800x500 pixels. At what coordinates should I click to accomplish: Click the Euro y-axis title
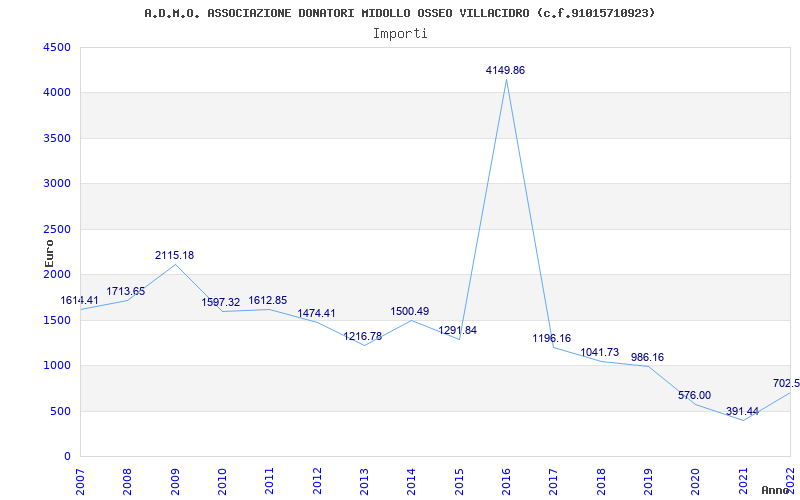49,253
